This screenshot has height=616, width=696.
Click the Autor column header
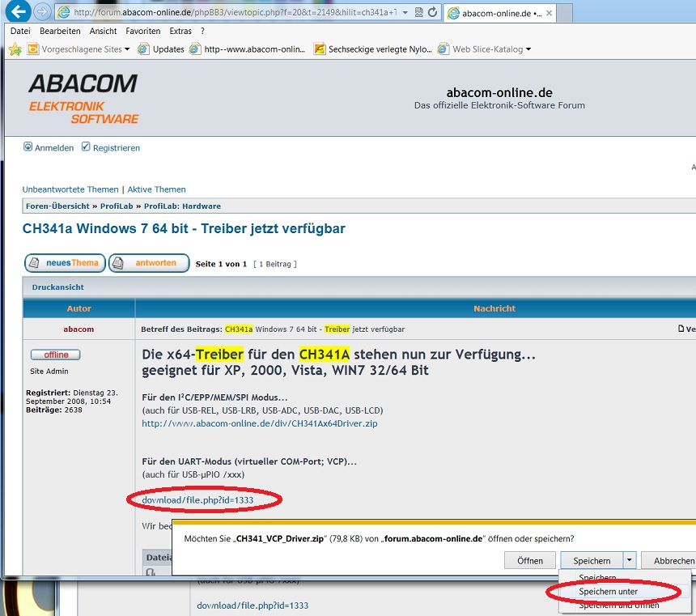pyautogui.click(x=79, y=308)
